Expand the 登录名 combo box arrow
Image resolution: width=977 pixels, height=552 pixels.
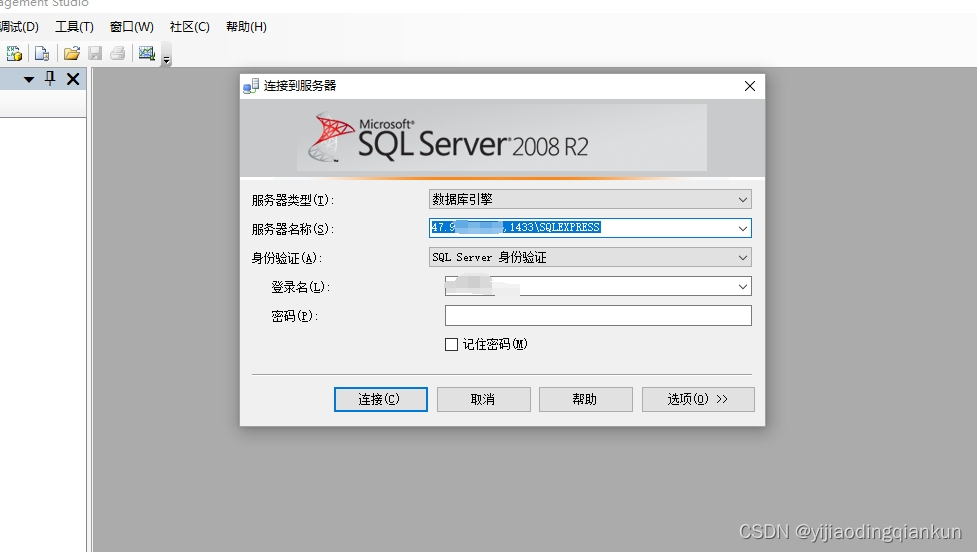pyautogui.click(x=743, y=287)
